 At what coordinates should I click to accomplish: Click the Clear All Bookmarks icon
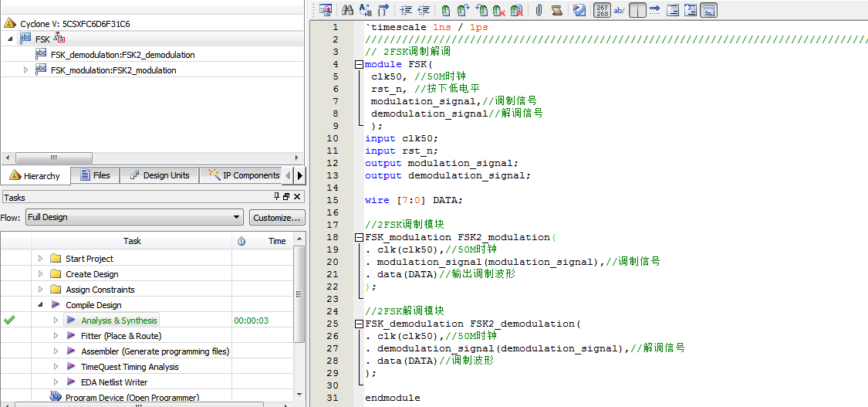tap(516, 10)
